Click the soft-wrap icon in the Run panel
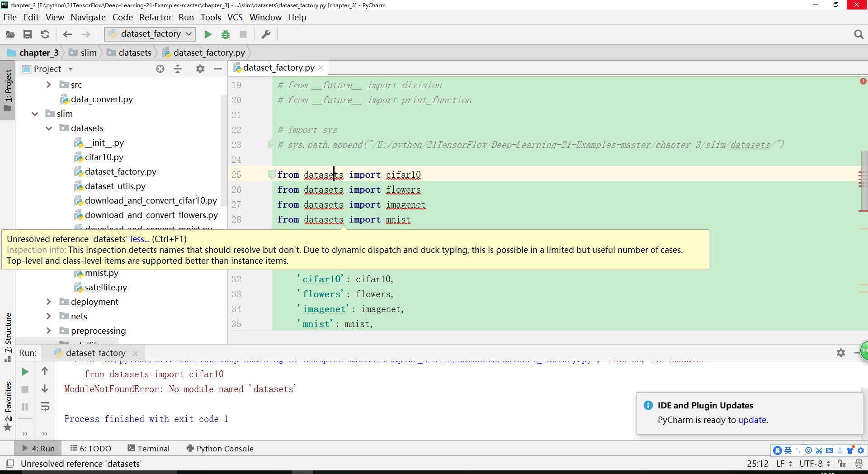The image size is (868, 474). [x=45, y=407]
